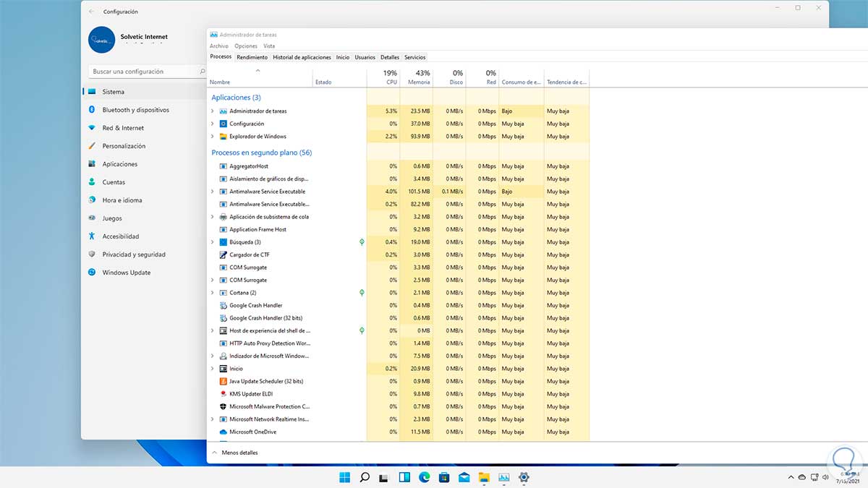Image resolution: width=868 pixels, height=488 pixels.
Task: Switch to the Servicios tab
Action: pyautogui.click(x=415, y=57)
